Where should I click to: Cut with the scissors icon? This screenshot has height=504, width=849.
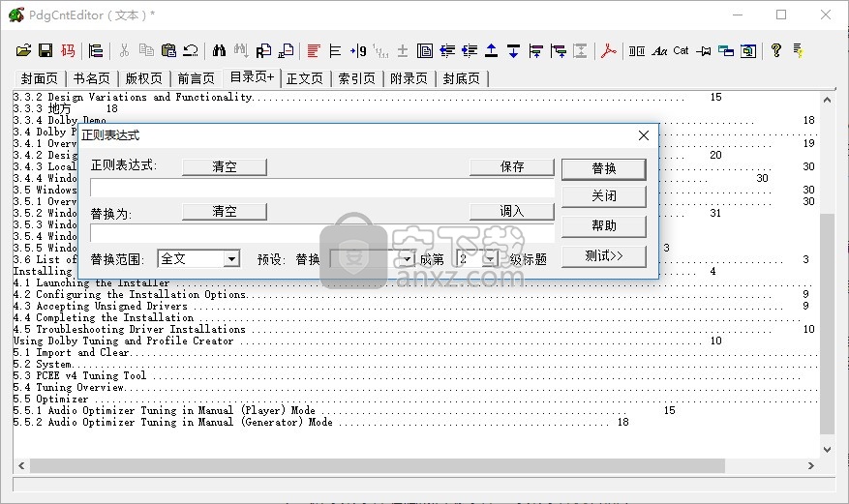click(125, 51)
